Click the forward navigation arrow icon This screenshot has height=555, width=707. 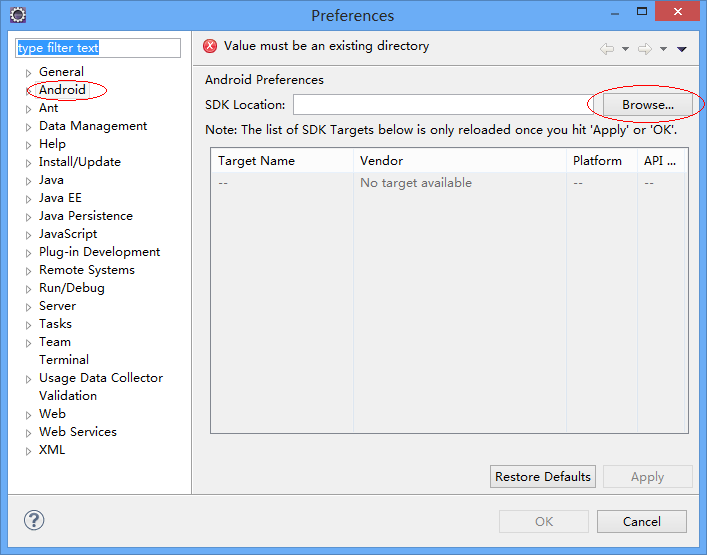645,49
